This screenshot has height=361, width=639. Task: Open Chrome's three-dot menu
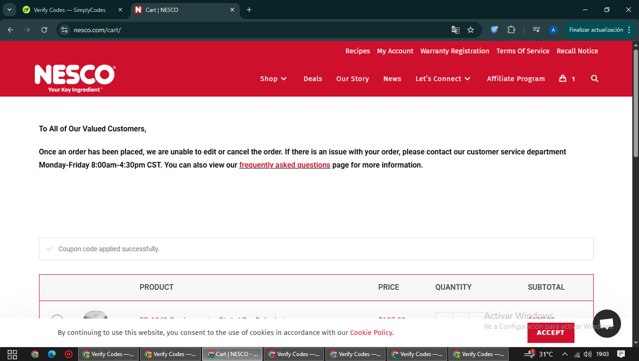click(x=630, y=30)
